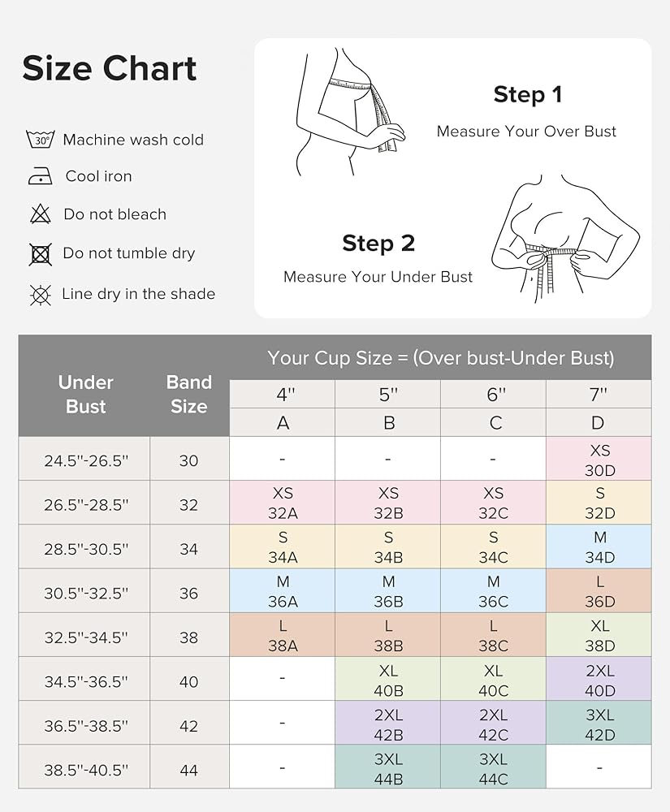The image size is (670, 812).
Task: Click the 36.5''-38.5'' under bust row
Action: pyautogui.click(x=335, y=723)
